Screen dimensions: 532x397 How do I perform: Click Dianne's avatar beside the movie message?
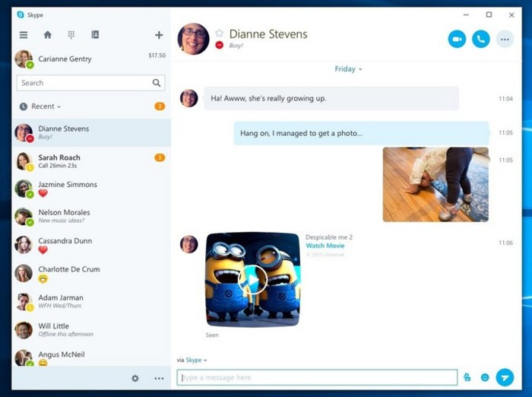(x=189, y=244)
